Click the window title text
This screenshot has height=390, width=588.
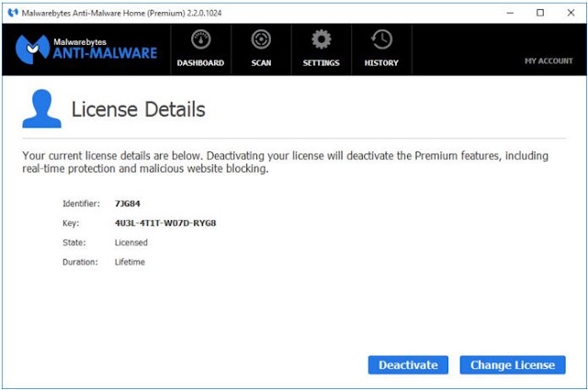(x=121, y=13)
